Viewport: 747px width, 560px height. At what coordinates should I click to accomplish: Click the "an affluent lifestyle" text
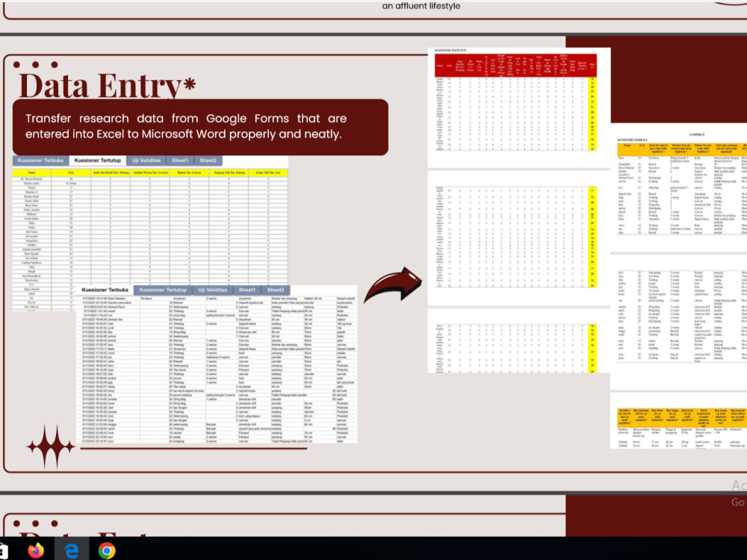421,6
